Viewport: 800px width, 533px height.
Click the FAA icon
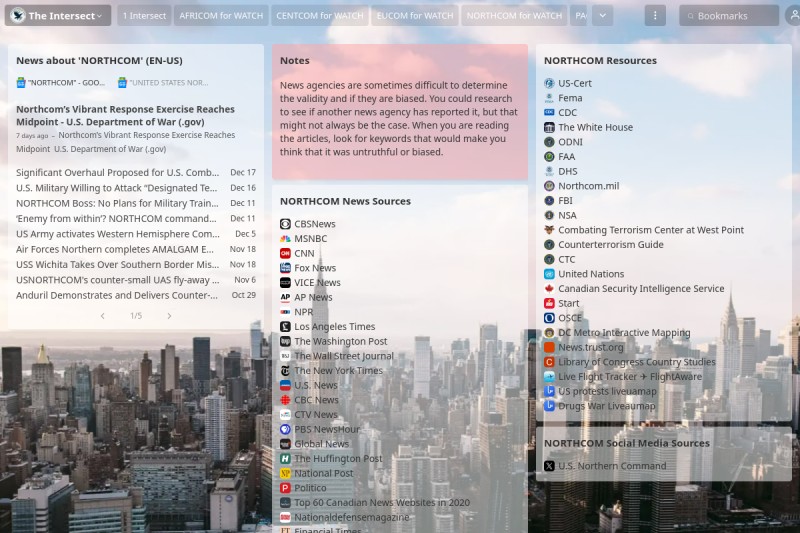549,157
